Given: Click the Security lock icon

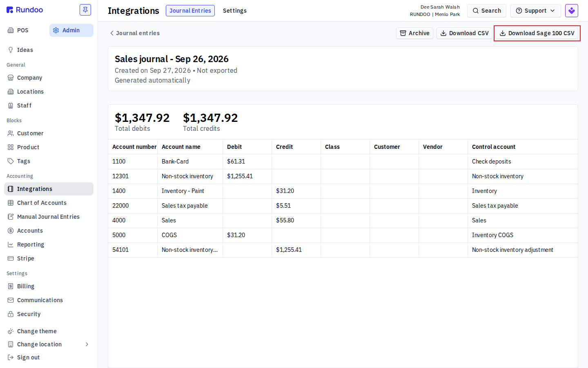Looking at the screenshot, I should [x=11, y=314].
